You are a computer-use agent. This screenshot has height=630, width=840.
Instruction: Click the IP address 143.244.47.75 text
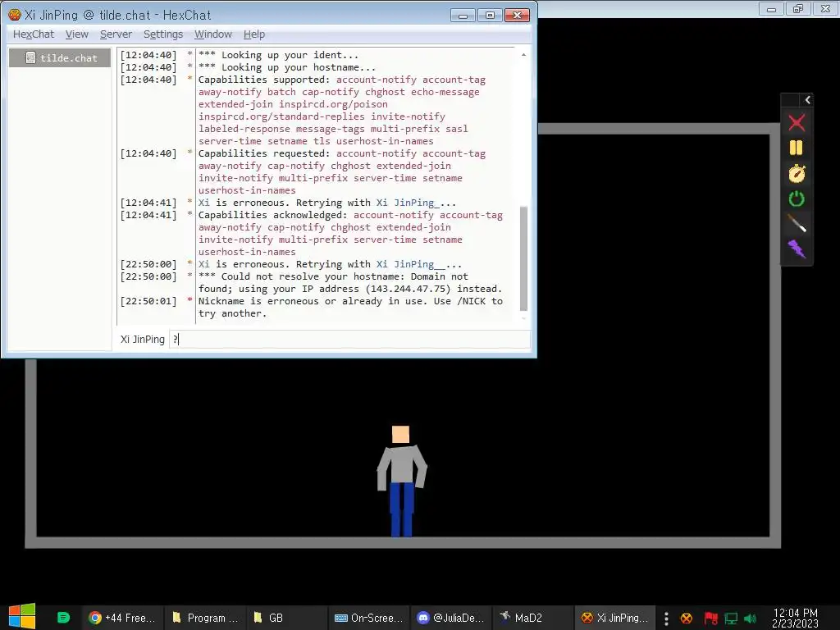(x=408, y=289)
